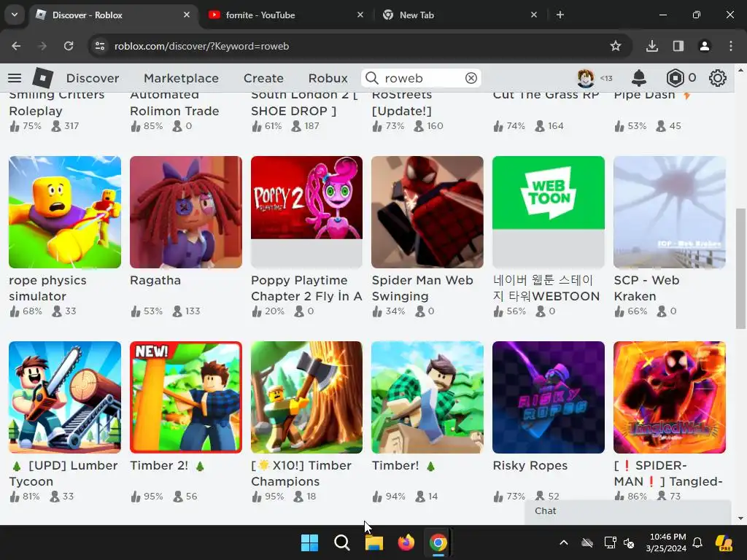Open the Roblox settings gear
The image size is (747, 560).
[x=717, y=78]
